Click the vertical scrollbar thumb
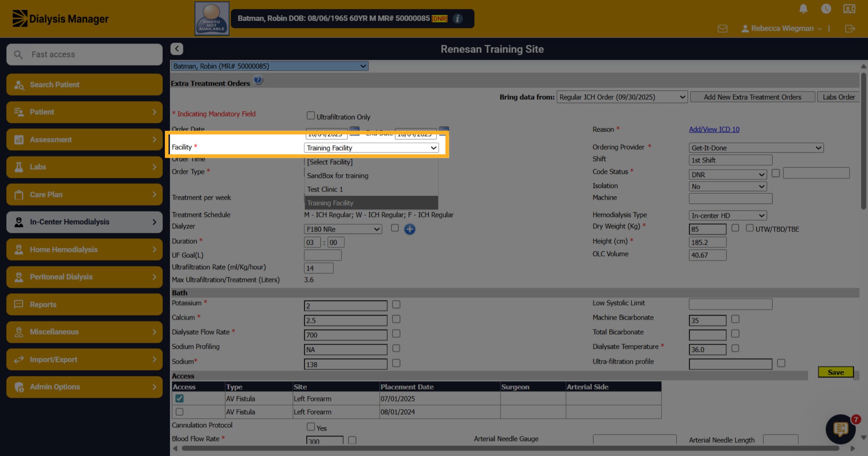The width and height of the screenshot is (868, 456). tap(863, 141)
